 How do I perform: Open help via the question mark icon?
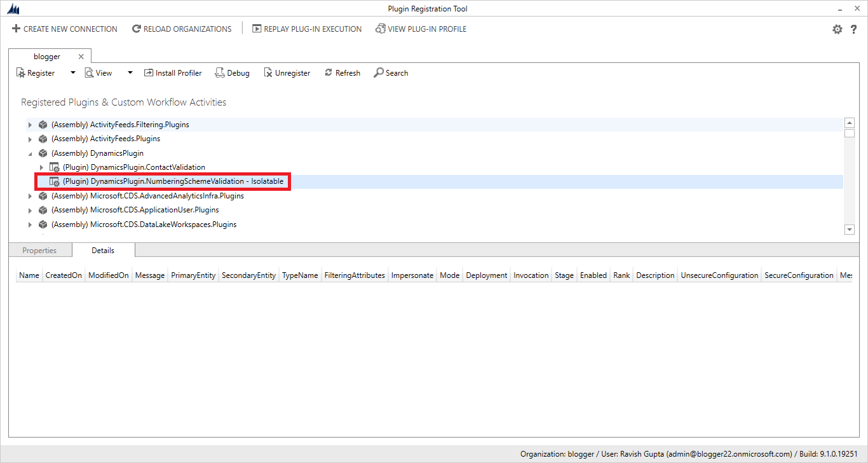854,29
